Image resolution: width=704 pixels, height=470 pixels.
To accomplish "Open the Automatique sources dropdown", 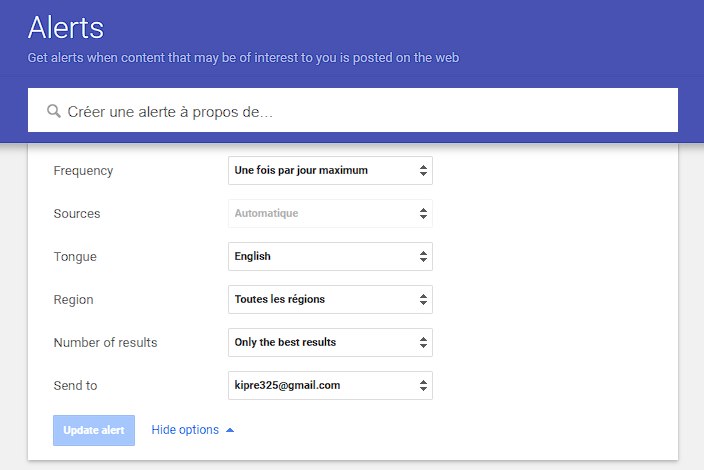I will point(320,214).
